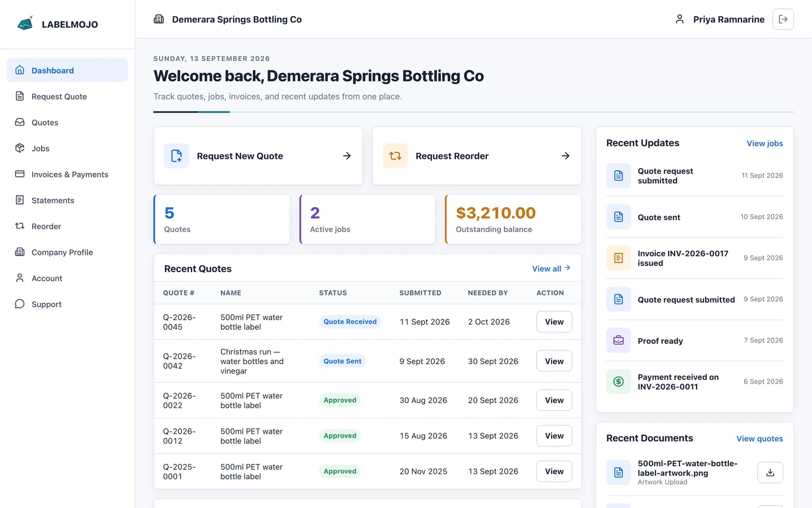Click the user profile icon in header
812x508 pixels.
click(x=680, y=19)
